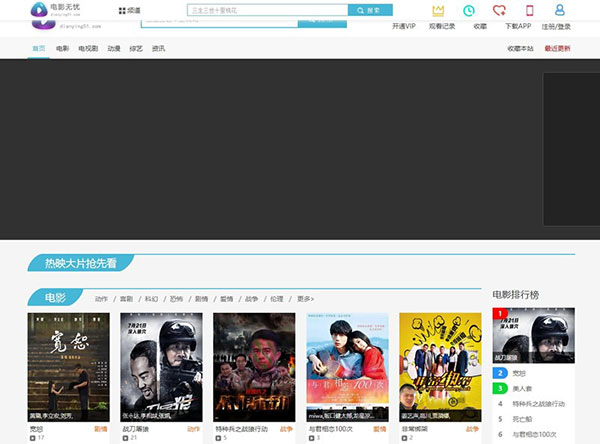Open the 频道 channel grid menu
The image size is (600, 444).
click(x=129, y=10)
